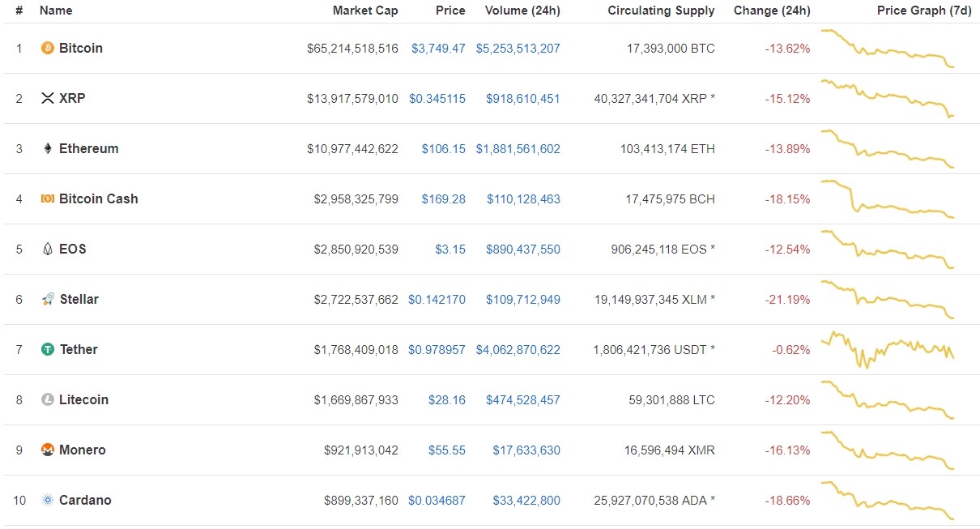Click the Ethereum diamond logo icon
This screenshot has width=980, height=529.
48,149
